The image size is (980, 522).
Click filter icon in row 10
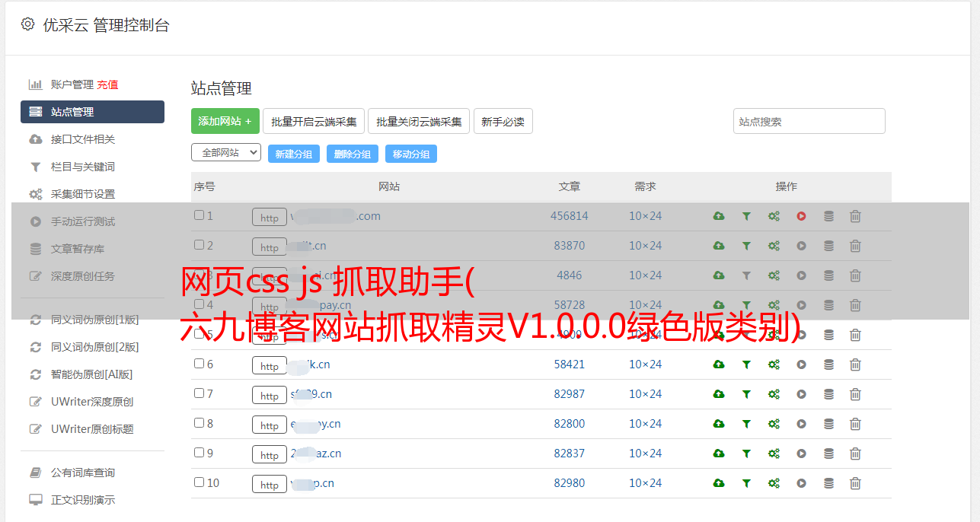746,483
